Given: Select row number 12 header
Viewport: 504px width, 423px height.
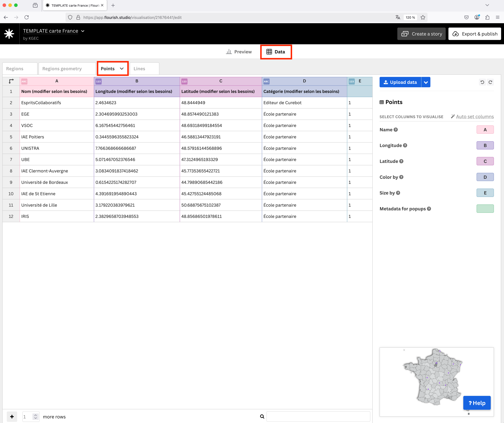Looking at the screenshot, I should (x=11, y=216).
